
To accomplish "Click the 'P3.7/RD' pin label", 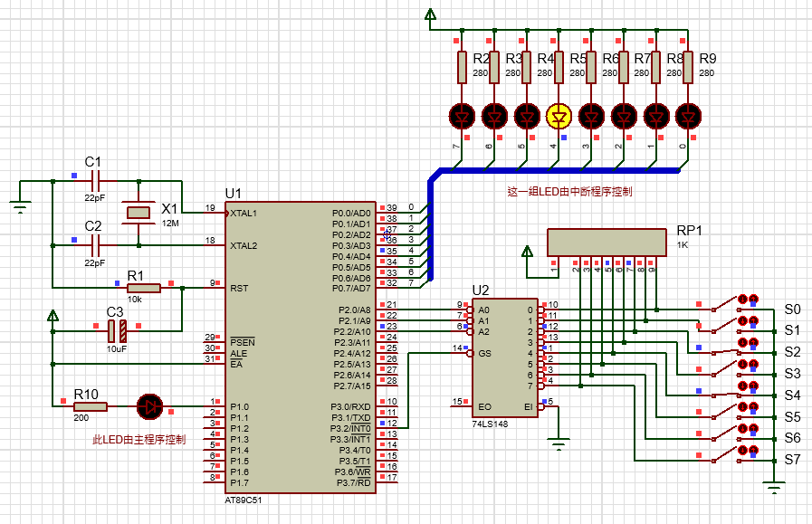I will click(x=354, y=482).
